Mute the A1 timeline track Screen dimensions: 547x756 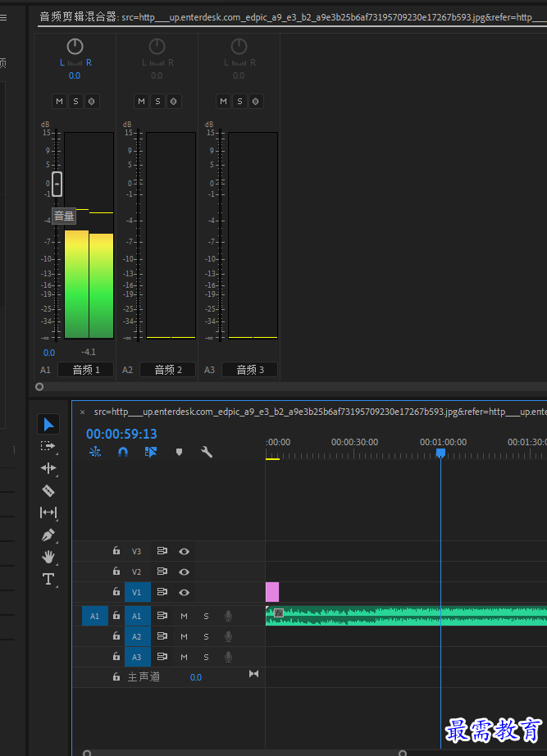pyautogui.click(x=184, y=616)
